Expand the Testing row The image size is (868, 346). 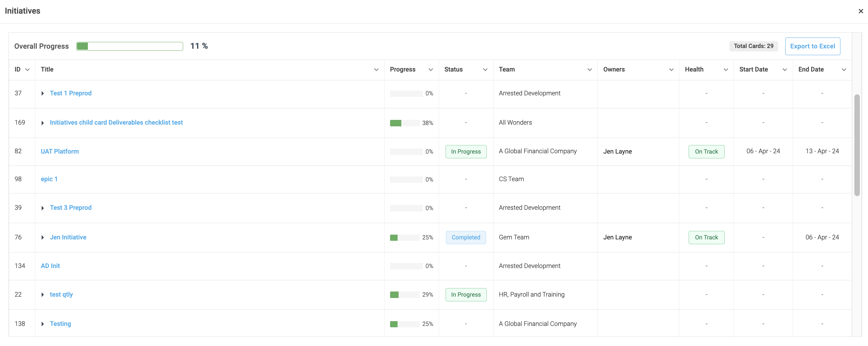pyautogui.click(x=43, y=324)
